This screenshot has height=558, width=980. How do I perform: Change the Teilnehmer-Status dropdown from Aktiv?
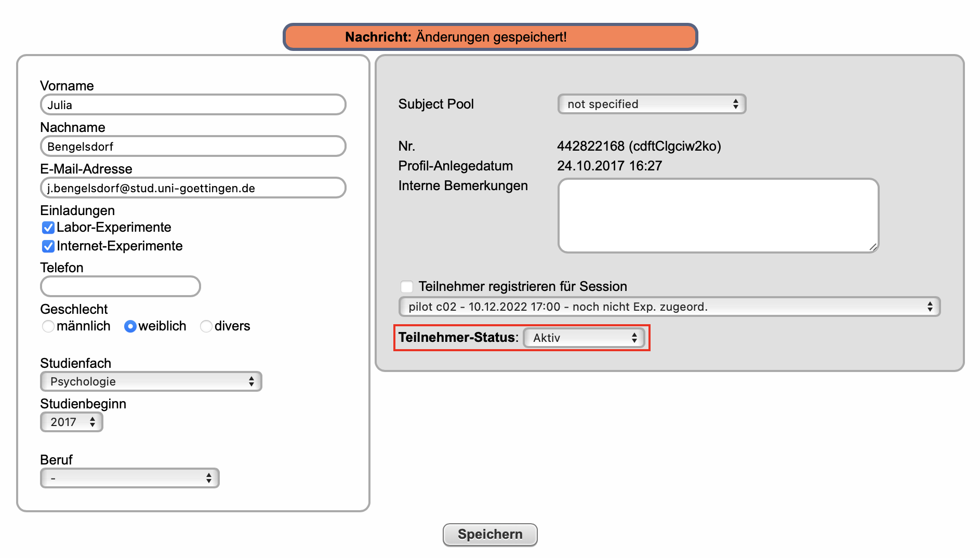tap(584, 338)
